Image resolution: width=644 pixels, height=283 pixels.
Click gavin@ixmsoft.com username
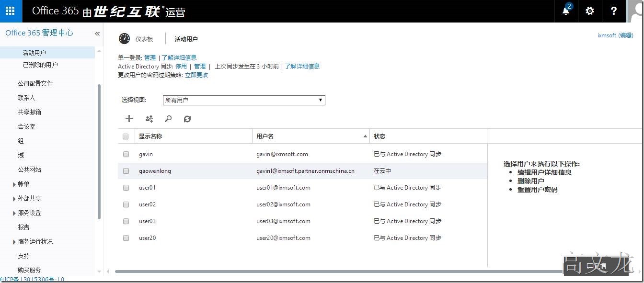282,154
